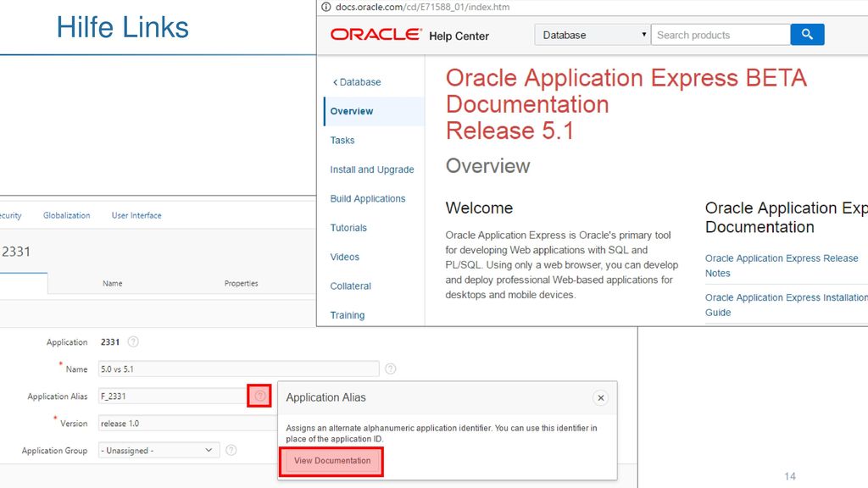Screen dimensions: 868x488
Task: Click the Properties column header
Action: (241, 283)
